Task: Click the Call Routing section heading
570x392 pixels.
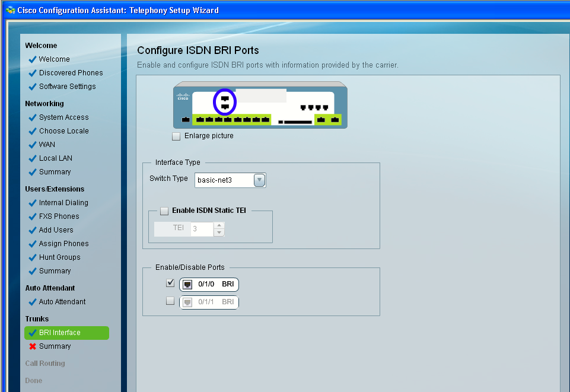Action: (45, 364)
